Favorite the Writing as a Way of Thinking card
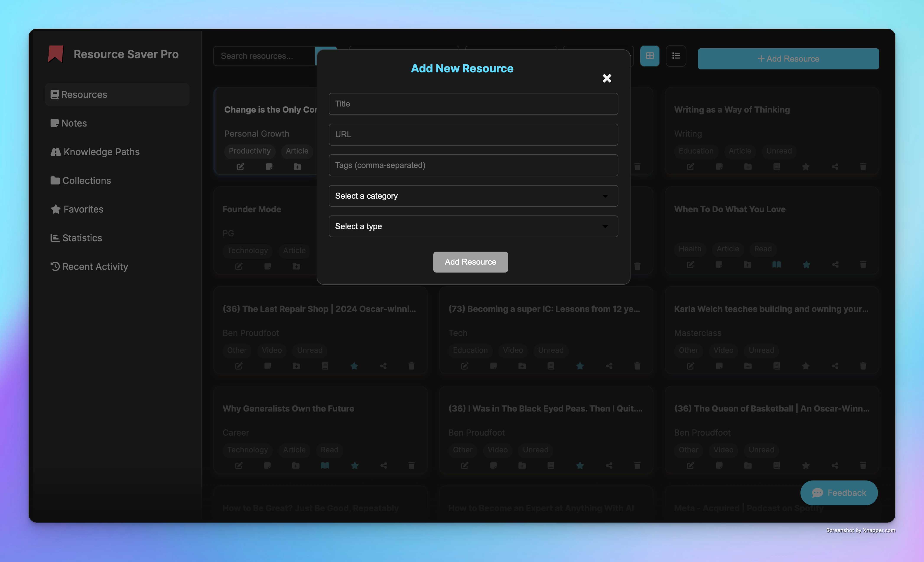 point(805,167)
